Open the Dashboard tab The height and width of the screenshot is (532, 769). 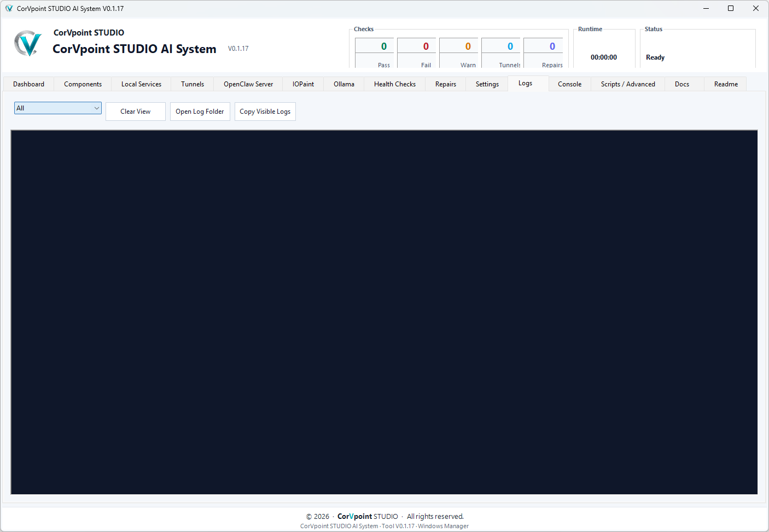tap(28, 84)
